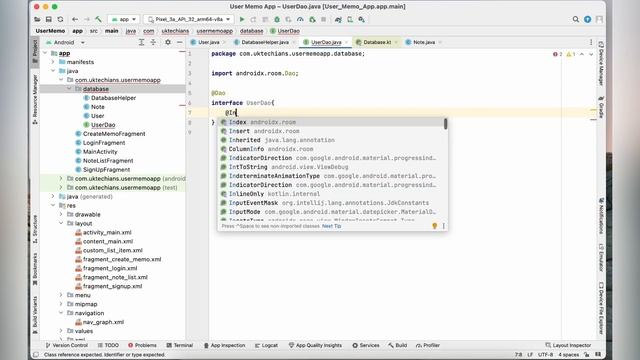Click the 4 spaces indent status entry
This screenshot has width=640, height=360.
569,355
